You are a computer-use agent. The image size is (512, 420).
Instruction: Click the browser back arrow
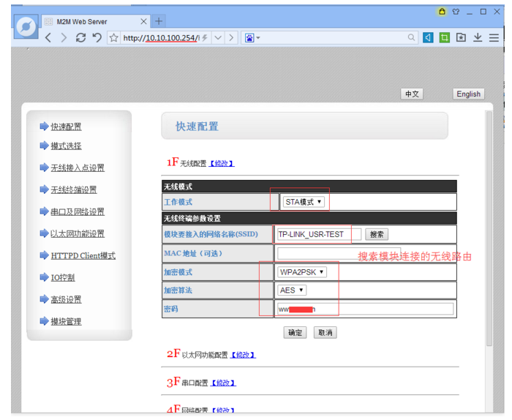48,37
